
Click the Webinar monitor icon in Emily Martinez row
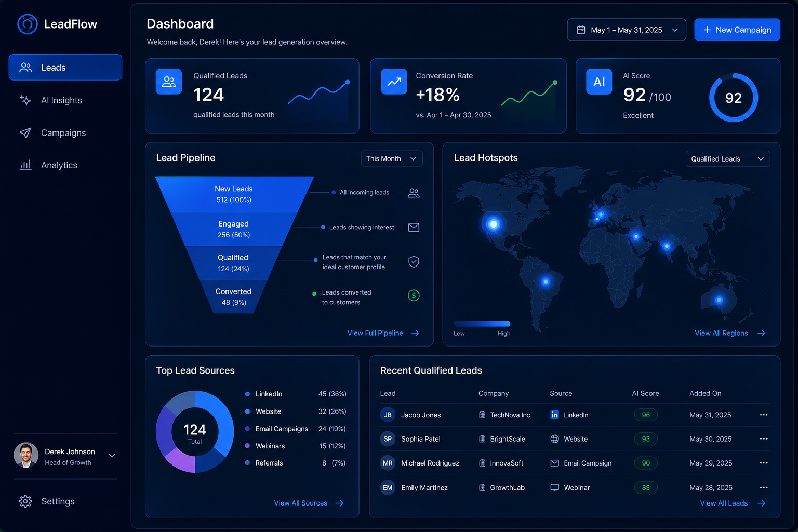554,487
